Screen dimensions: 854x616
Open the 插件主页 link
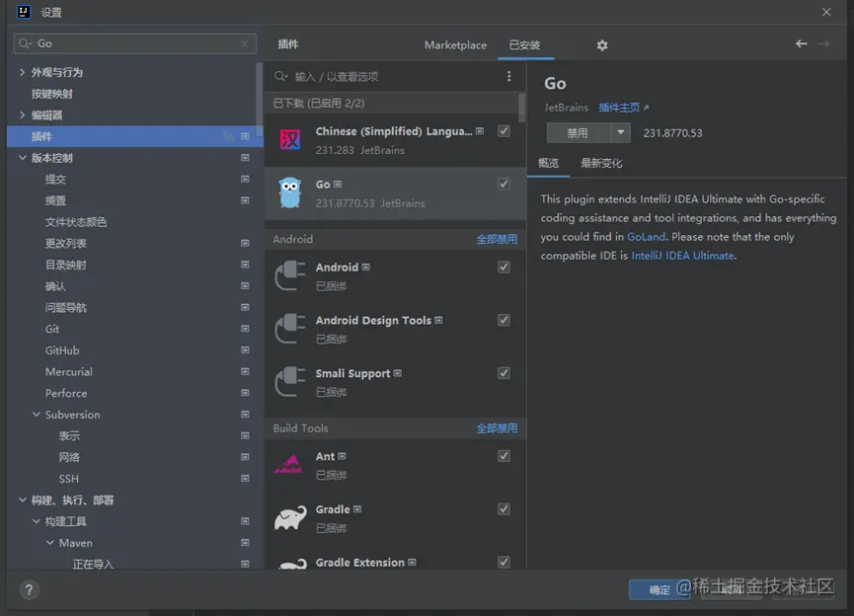(619, 108)
